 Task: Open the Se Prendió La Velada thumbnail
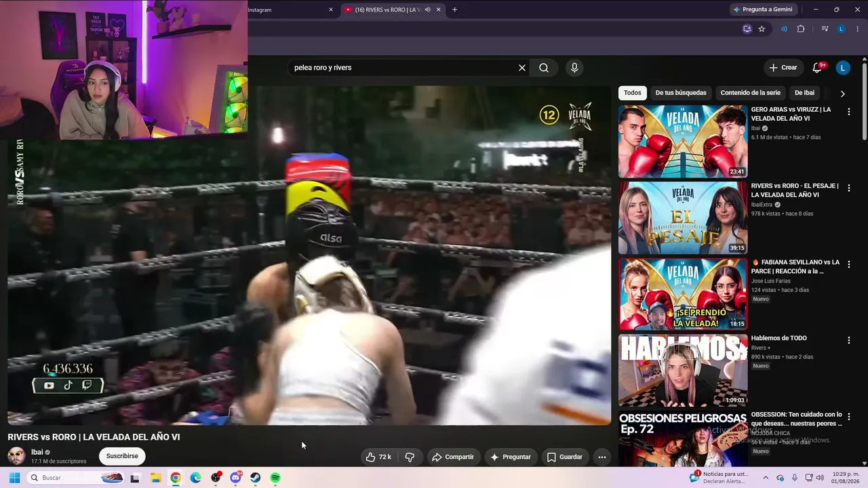pos(683,294)
